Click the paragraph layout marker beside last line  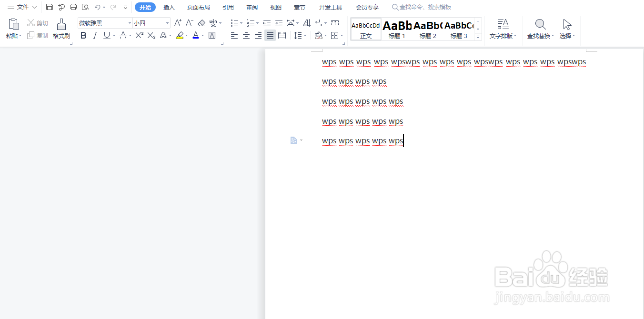294,140
